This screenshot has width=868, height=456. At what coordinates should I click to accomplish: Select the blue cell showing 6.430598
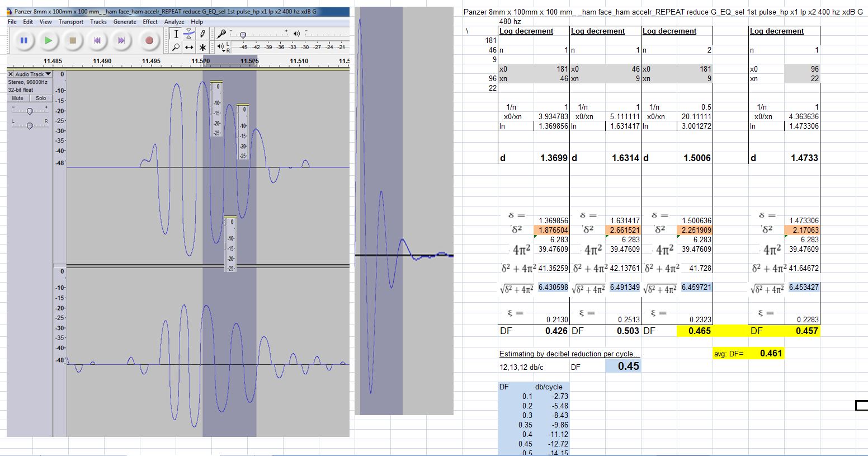tap(553, 287)
